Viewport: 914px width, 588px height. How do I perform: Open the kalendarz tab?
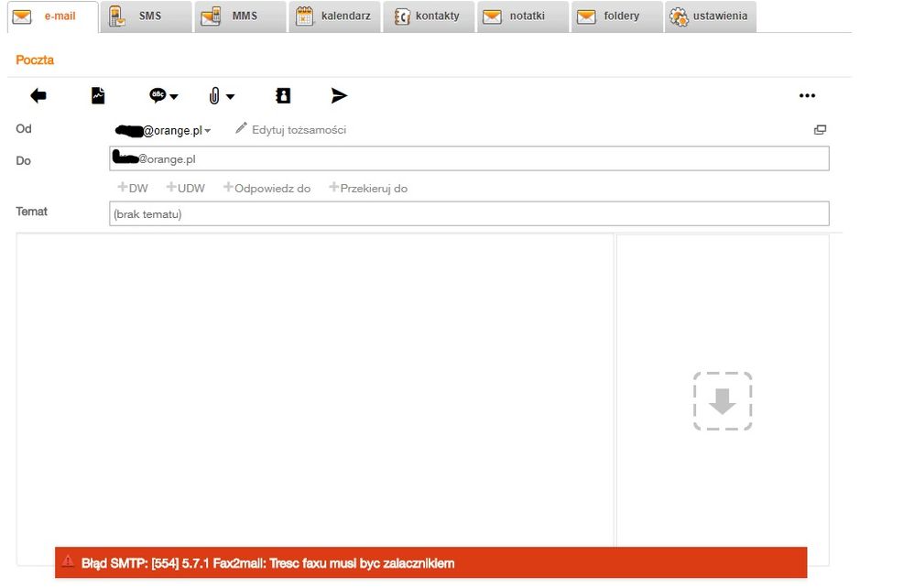(x=336, y=16)
